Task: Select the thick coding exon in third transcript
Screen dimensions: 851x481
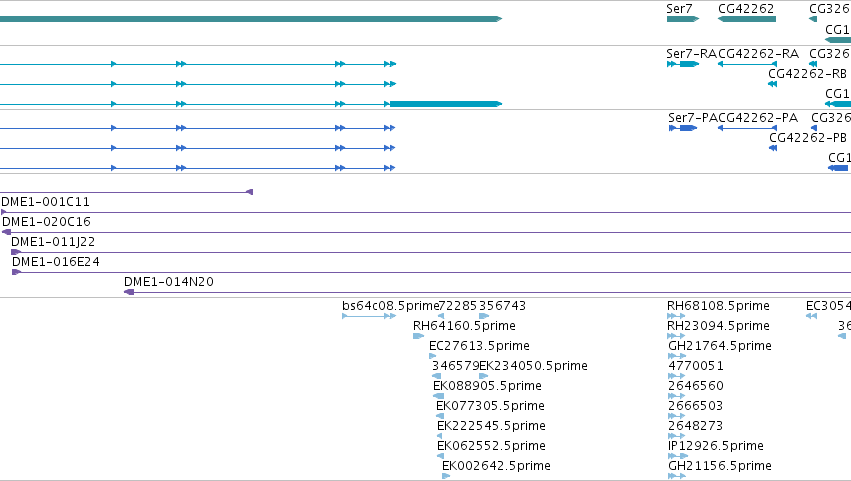Action: 446,104
